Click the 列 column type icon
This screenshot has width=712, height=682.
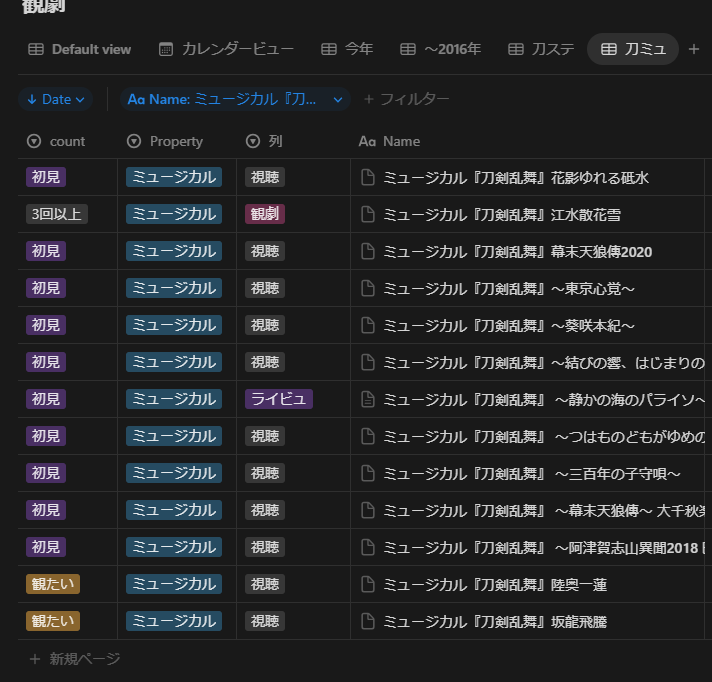tap(253, 141)
